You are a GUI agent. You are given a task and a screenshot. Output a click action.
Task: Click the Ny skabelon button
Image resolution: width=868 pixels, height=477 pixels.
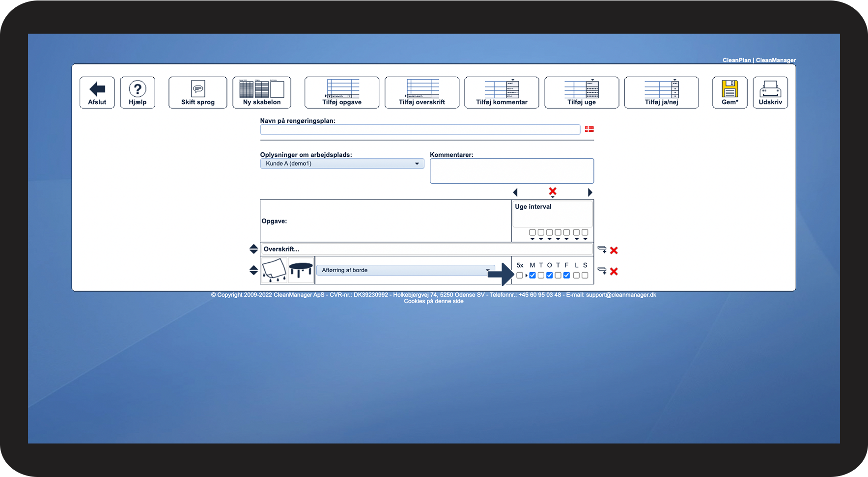(262, 92)
